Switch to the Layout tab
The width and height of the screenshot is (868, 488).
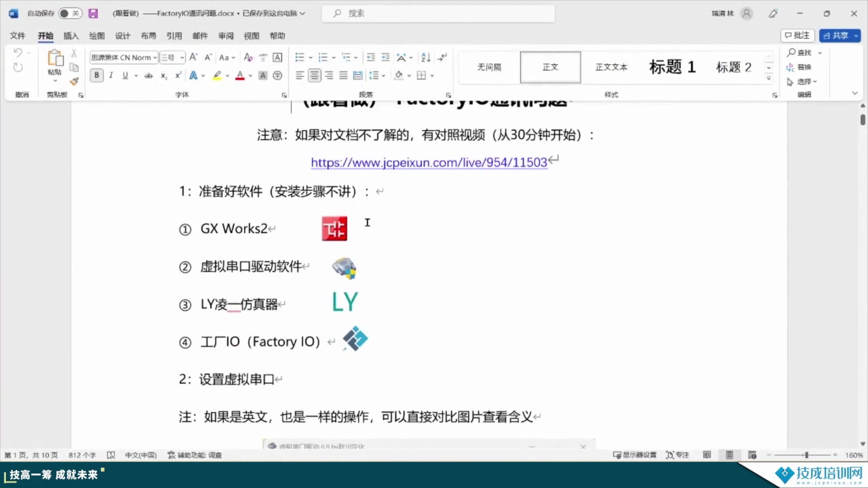(148, 36)
